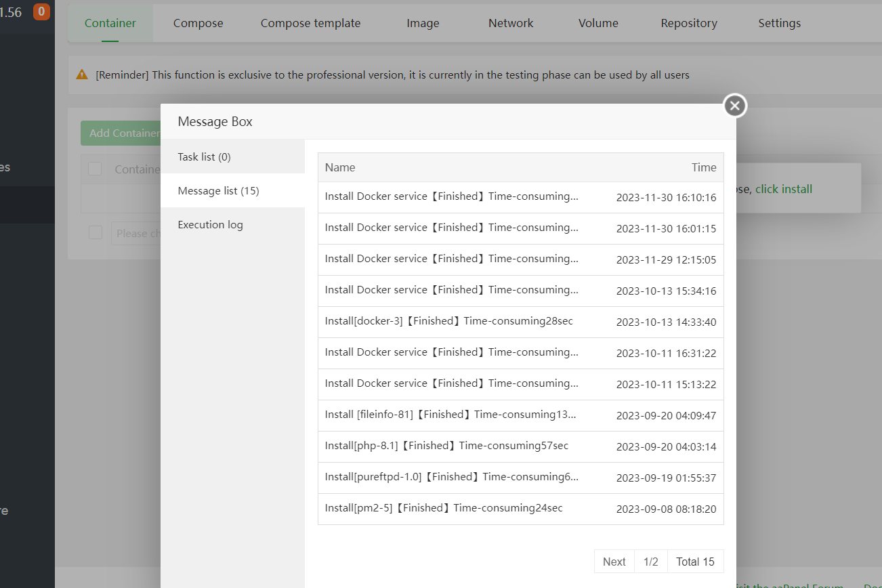Tick the select-all checkbox in the container table header
The height and width of the screenshot is (588, 882).
tap(95, 169)
